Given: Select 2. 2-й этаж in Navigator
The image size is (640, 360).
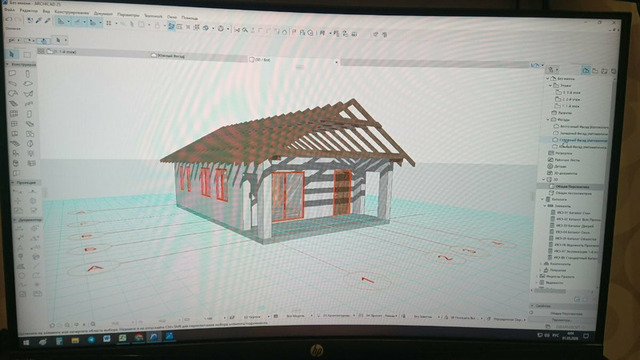Looking at the screenshot, I should coord(571,100).
